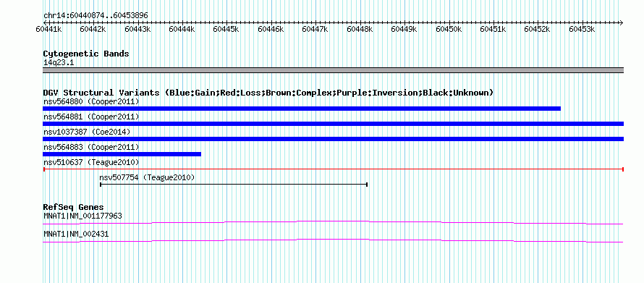Click the nsv1037387 blue variant bar

pyautogui.click(x=333, y=139)
